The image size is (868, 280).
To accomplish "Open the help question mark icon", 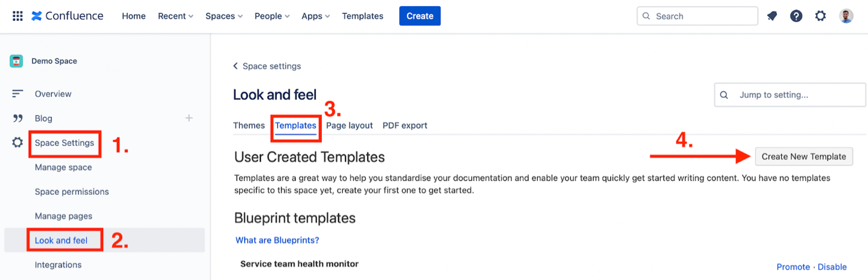I will 796,16.
